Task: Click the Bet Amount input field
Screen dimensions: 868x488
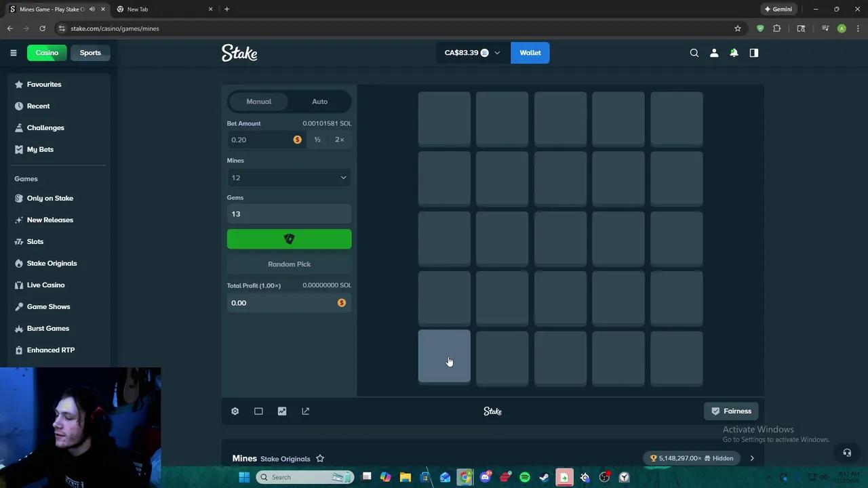Action: pos(261,140)
